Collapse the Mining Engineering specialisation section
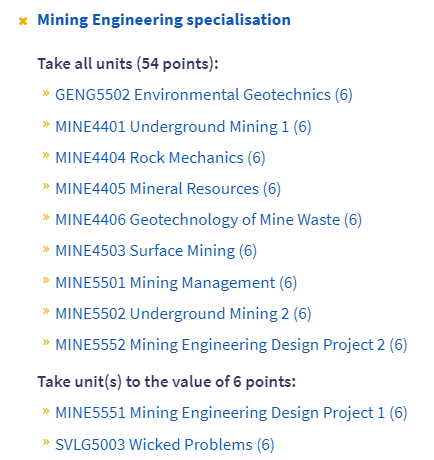Screen dimensions: 434x460 tap(164, 20)
